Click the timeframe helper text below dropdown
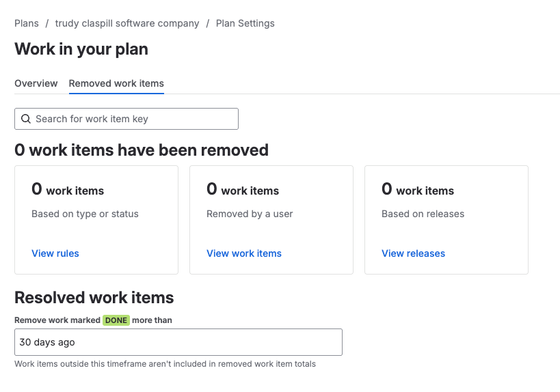 click(165, 364)
